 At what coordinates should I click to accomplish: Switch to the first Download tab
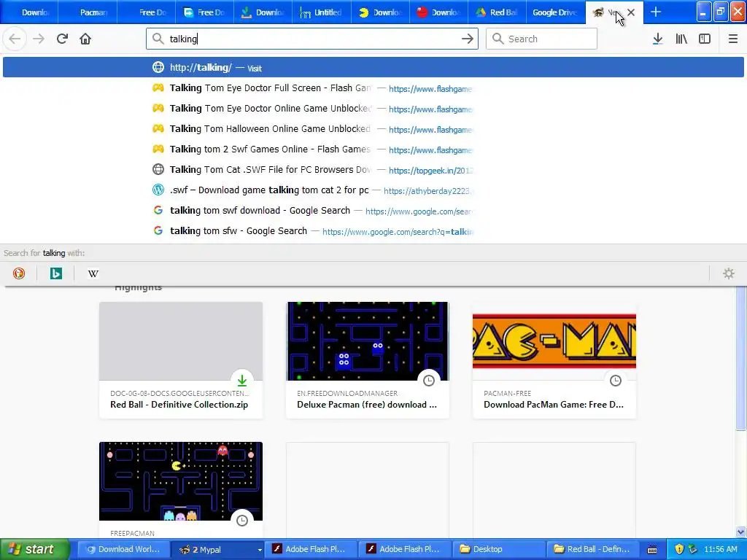[28, 12]
